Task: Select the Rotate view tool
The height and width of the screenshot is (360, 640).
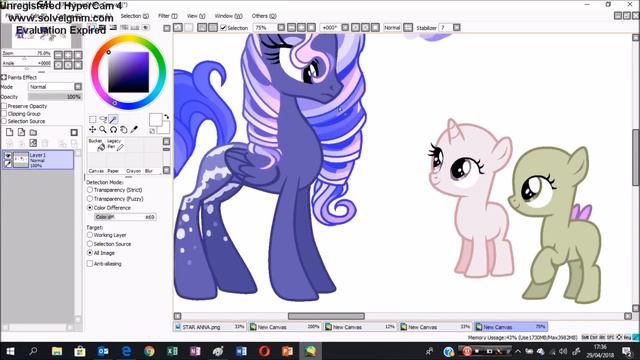Action: point(113,129)
